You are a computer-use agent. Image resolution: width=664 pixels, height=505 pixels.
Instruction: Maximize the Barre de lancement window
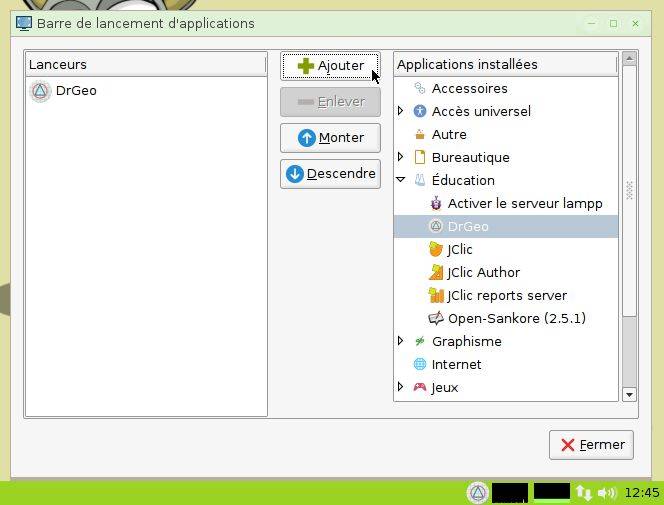[x=613, y=24]
